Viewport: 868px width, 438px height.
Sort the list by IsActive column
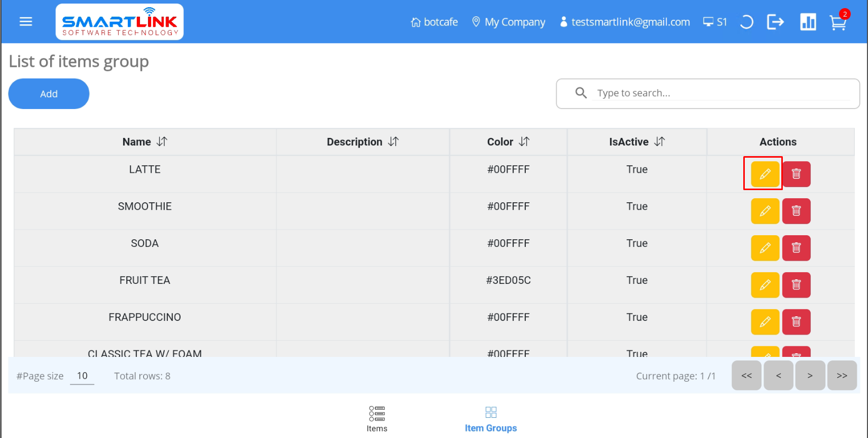coord(659,142)
